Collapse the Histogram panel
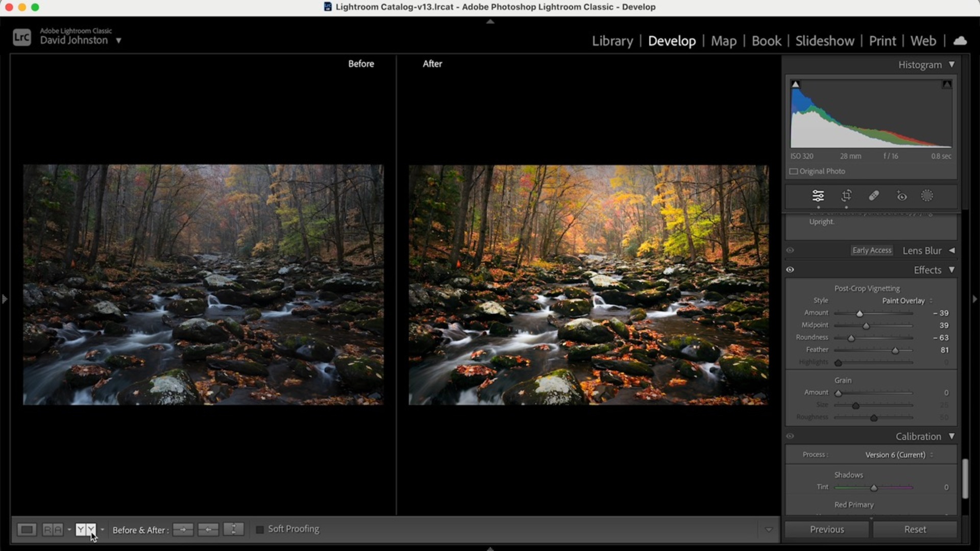The width and height of the screenshot is (980, 551). (952, 65)
